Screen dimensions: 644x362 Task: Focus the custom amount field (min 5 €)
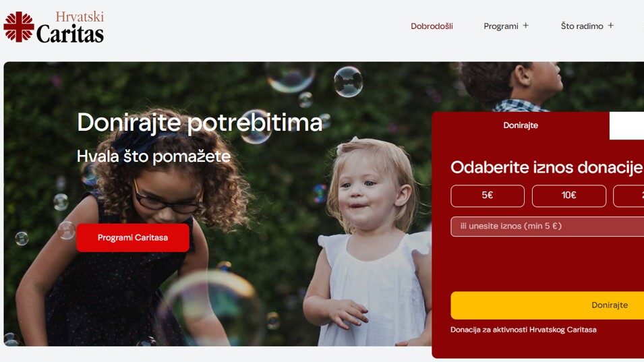click(x=547, y=226)
